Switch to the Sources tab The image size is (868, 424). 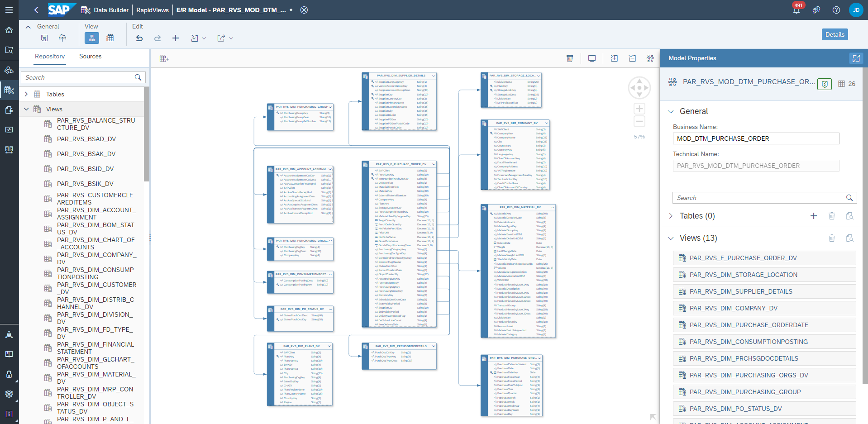pyautogui.click(x=90, y=56)
